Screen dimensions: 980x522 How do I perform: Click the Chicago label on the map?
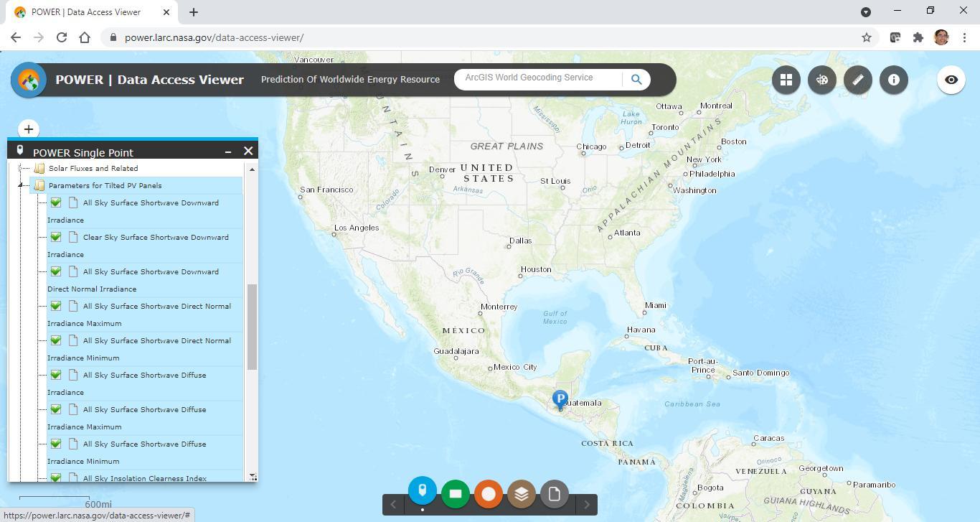(591, 146)
